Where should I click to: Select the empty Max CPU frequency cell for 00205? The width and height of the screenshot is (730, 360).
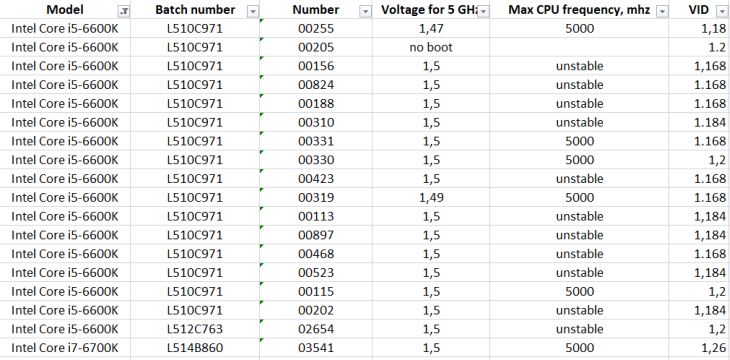579,48
